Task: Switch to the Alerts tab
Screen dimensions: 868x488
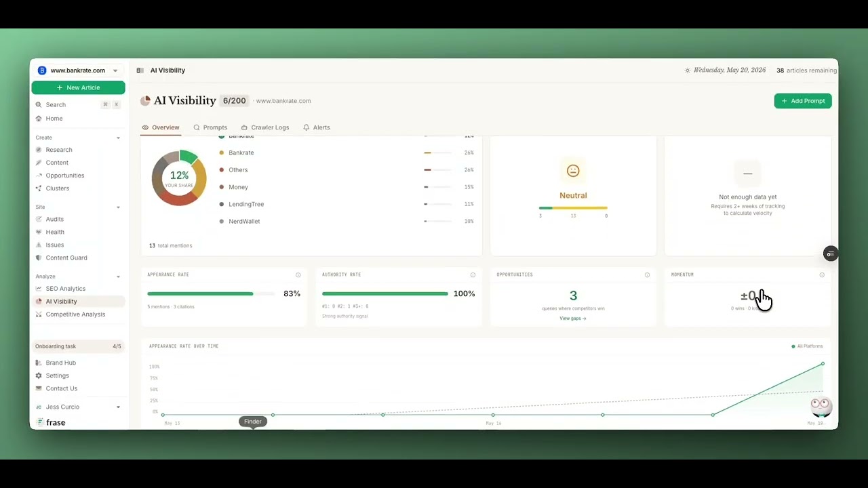Action: coord(317,127)
